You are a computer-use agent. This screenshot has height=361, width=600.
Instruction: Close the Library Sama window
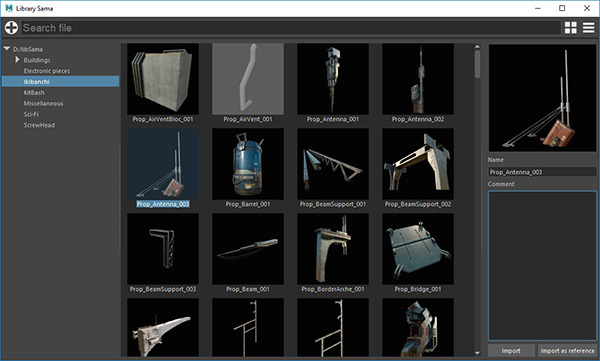[x=587, y=8]
